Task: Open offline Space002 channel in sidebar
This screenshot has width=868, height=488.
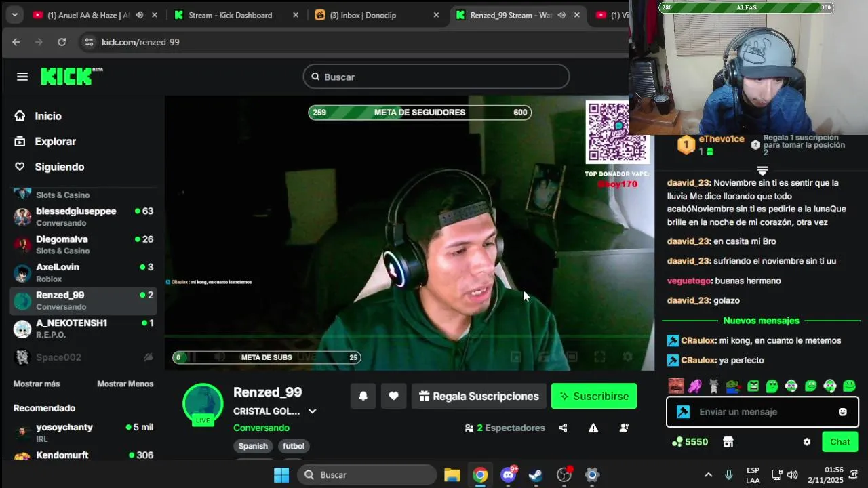Action: pyautogui.click(x=84, y=357)
